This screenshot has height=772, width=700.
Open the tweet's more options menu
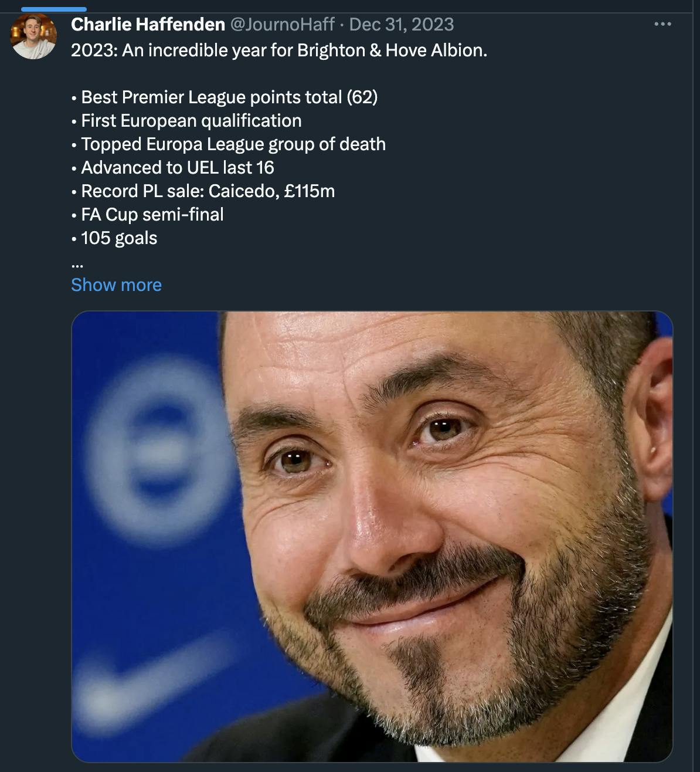662,24
